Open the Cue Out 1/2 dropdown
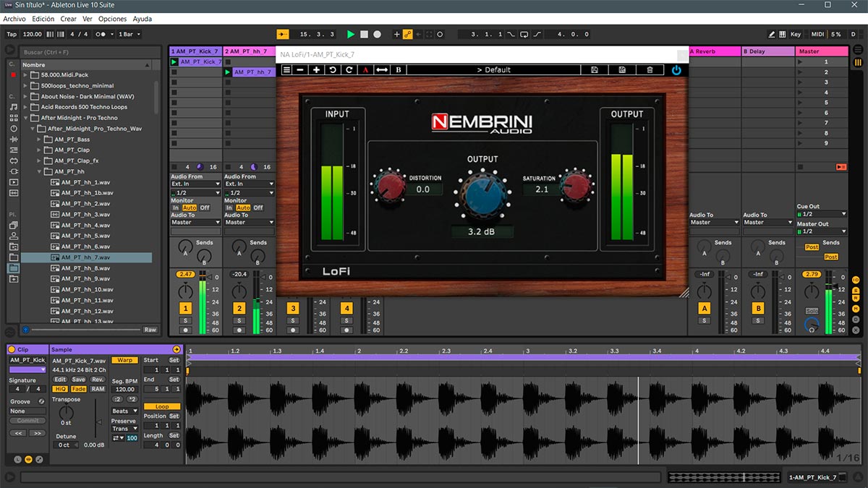 [822, 214]
